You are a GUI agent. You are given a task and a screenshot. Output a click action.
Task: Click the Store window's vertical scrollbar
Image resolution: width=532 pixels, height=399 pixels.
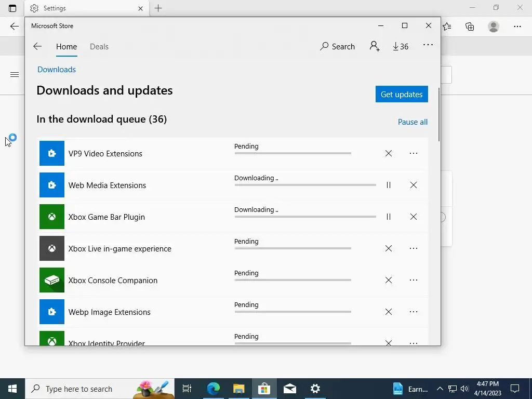(x=439, y=115)
